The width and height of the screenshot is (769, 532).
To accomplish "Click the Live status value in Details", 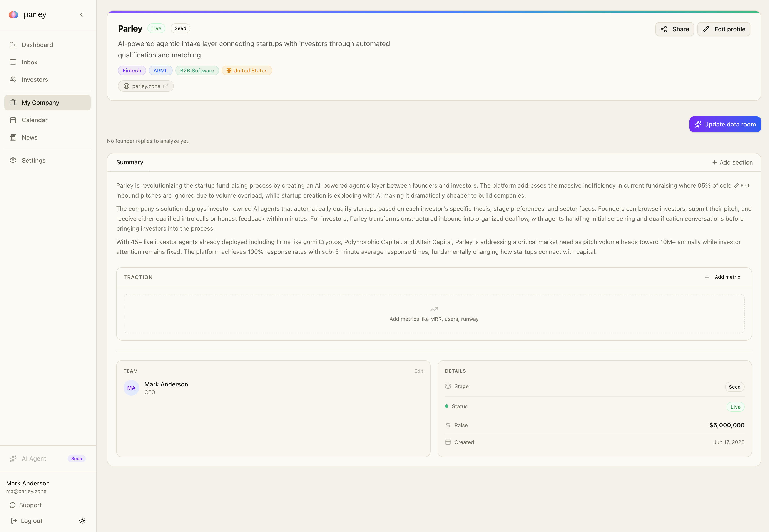I will (735, 407).
